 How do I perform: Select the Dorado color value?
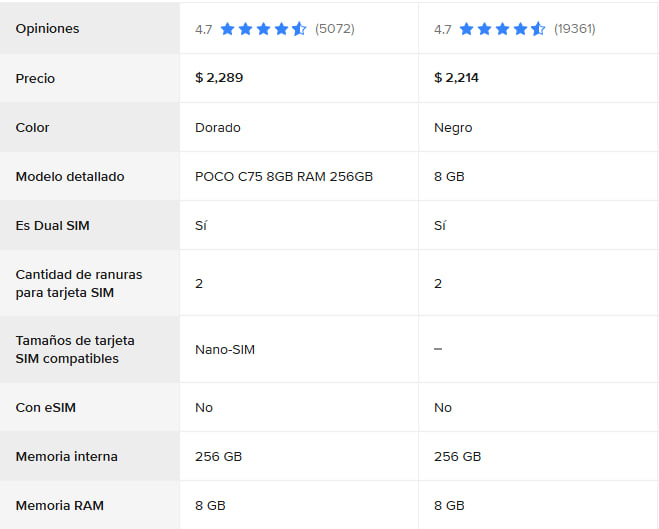coord(218,127)
